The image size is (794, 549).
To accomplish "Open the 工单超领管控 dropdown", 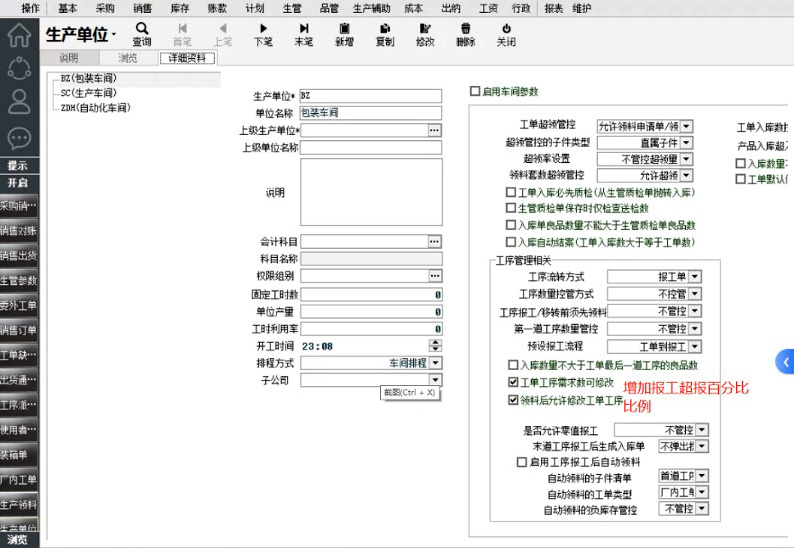I will [686, 126].
